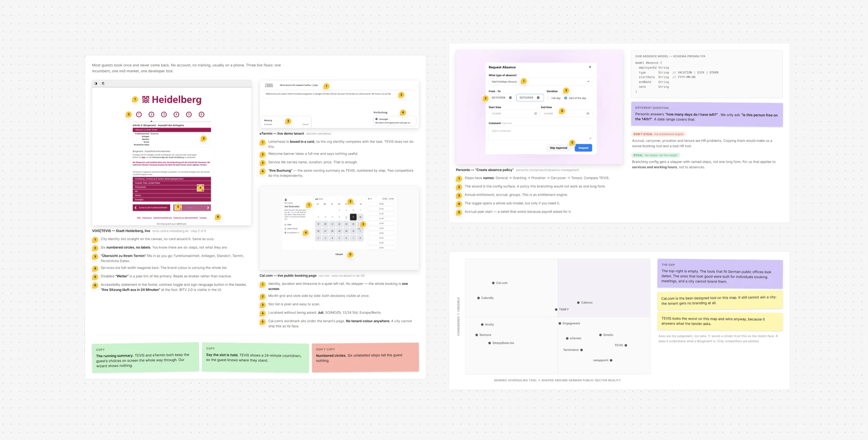This screenshot has height=440, width=868.
Task: Open the Hilfe footer link
Action: pos(139,218)
